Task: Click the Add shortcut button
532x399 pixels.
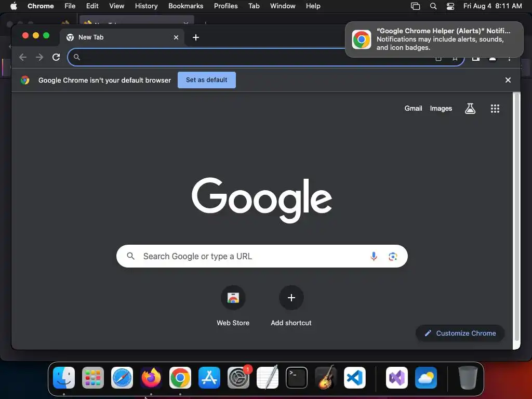Action: (291, 307)
